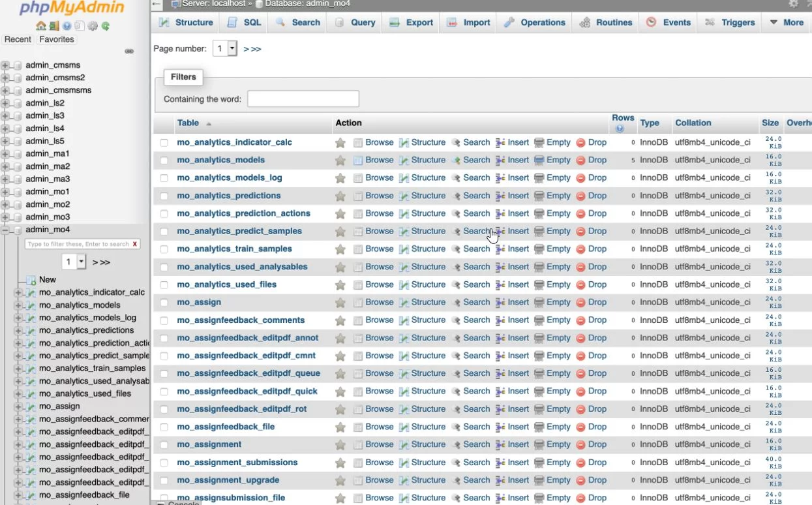Click Structure icon for mo_analytics_models_log
This screenshot has height=505, width=812.
404,178
